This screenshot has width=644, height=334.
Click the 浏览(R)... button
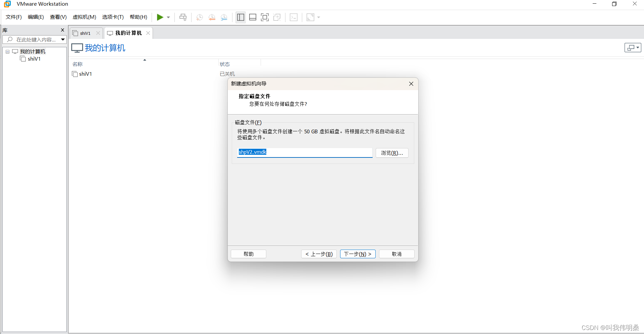coord(392,153)
